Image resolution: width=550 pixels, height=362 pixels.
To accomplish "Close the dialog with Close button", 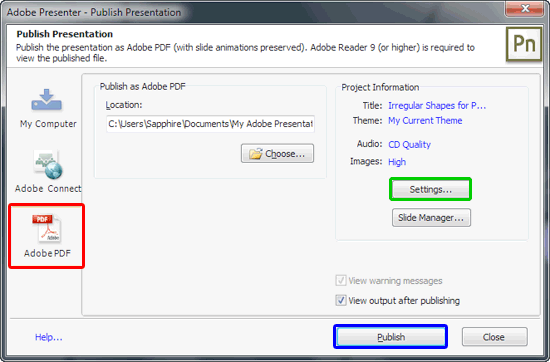I will [x=494, y=337].
